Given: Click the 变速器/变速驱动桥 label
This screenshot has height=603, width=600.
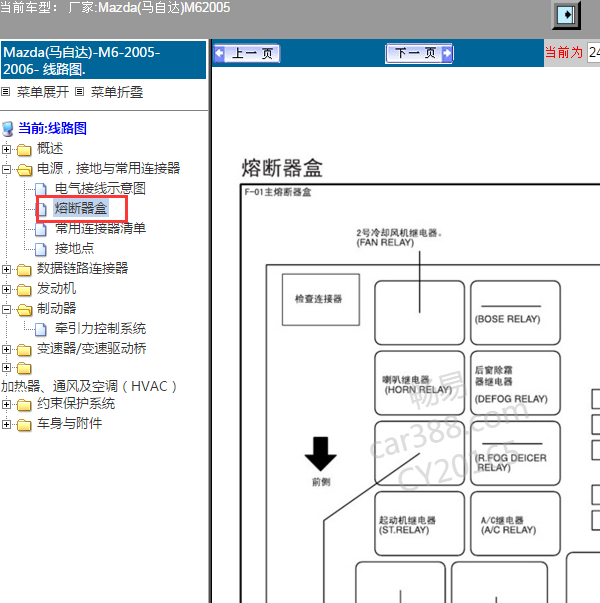Looking at the screenshot, I should pos(92,348).
